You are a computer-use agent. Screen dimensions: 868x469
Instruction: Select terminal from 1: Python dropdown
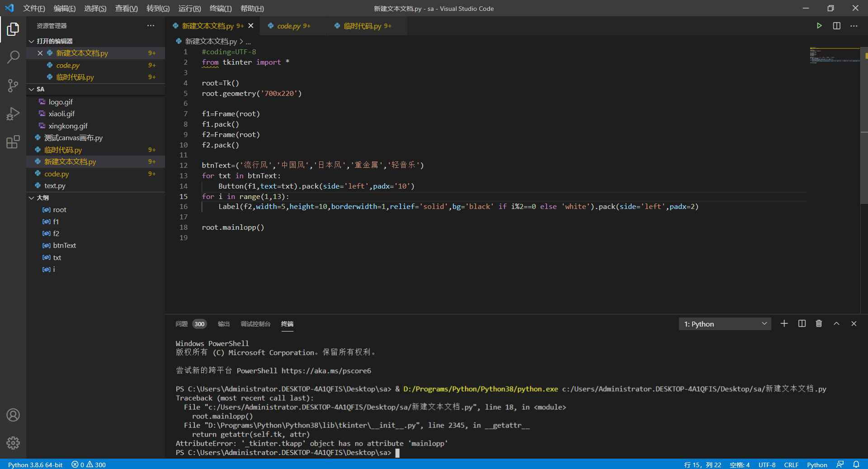(725, 324)
